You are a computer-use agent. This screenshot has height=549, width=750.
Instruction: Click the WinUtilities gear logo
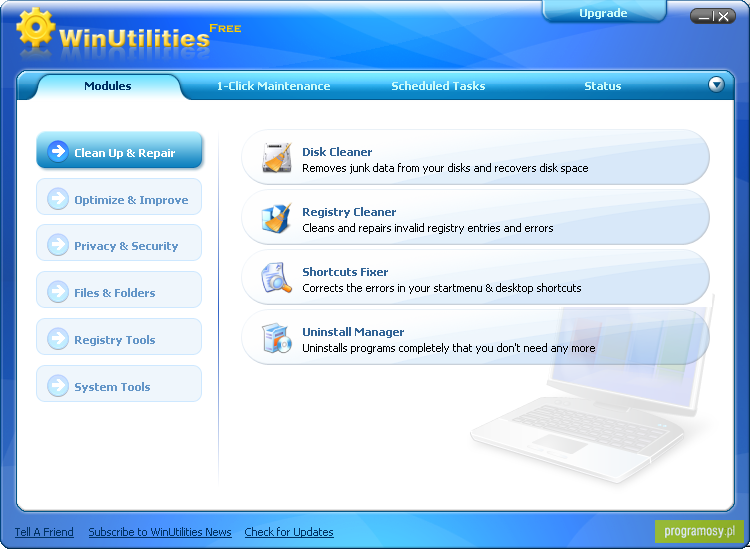click(36, 27)
